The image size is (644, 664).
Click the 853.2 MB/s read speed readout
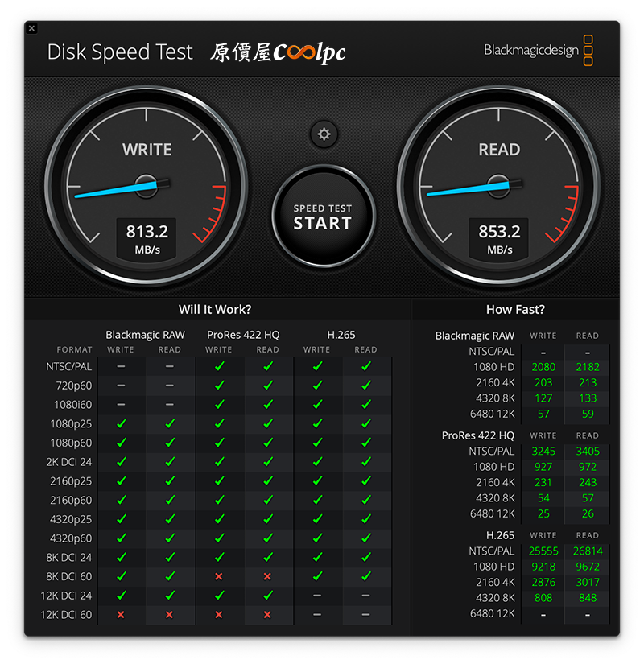tap(499, 238)
